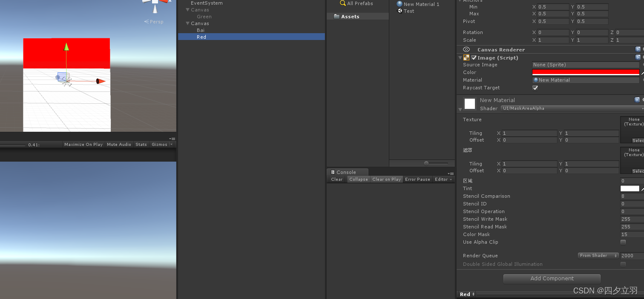Select Green object in Hierarchy

204,17
